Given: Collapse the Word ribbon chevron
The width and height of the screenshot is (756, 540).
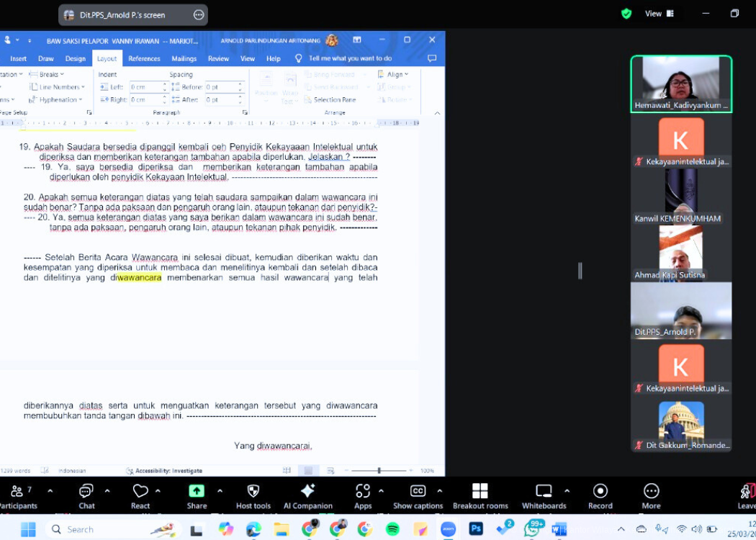Looking at the screenshot, I should pos(437,113).
